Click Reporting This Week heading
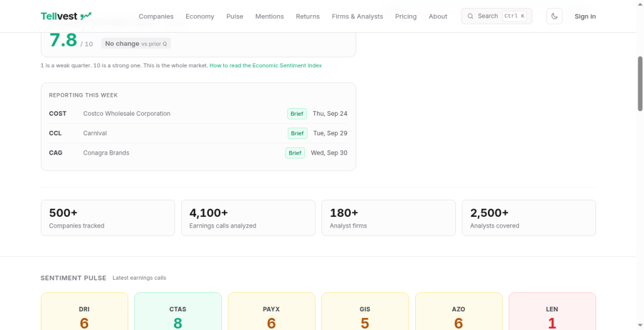Image resolution: width=644 pixels, height=330 pixels. pyautogui.click(x=84, y=95)
